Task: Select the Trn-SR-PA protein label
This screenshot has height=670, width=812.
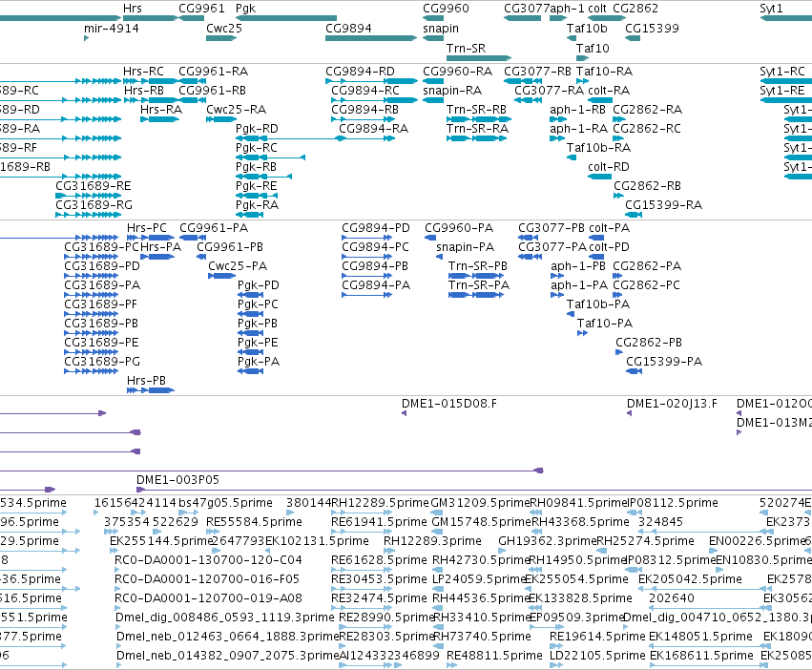Action: pos(479,285)
